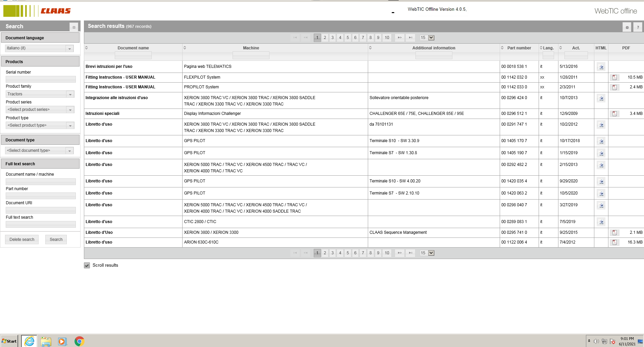Toggle the Scroll results checkbox

pos(87,265)
